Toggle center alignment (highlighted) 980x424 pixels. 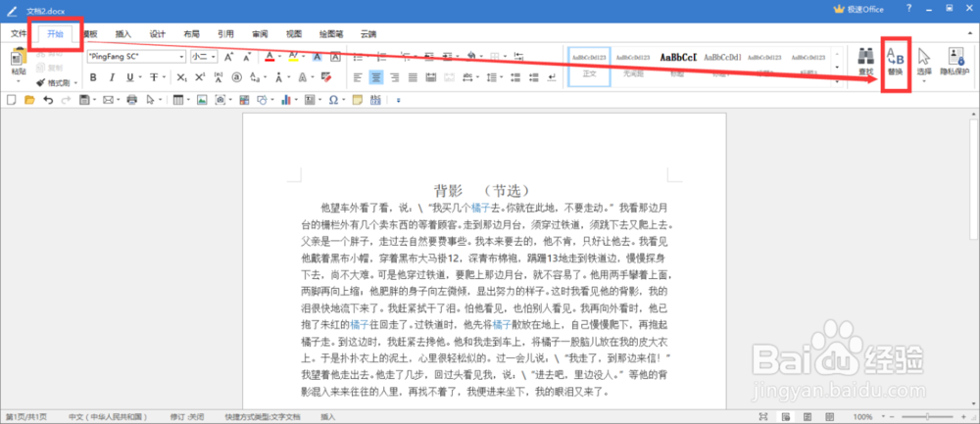375,77
